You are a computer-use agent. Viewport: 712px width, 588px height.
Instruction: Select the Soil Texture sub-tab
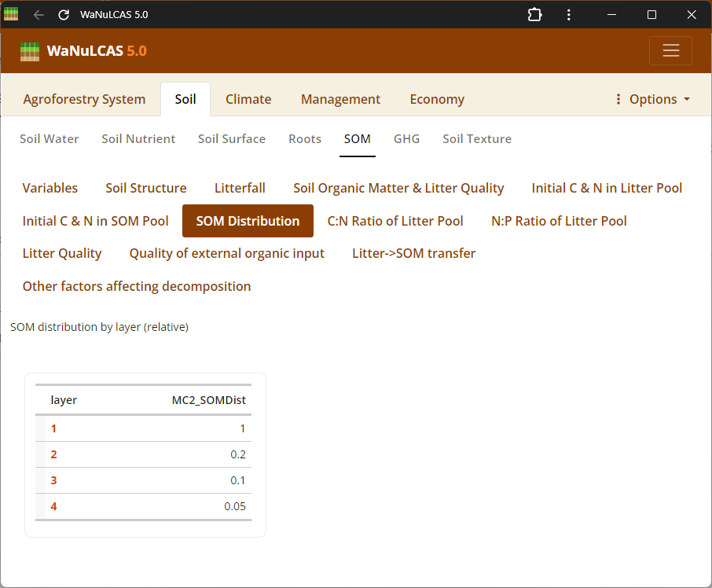click(476, 139)
